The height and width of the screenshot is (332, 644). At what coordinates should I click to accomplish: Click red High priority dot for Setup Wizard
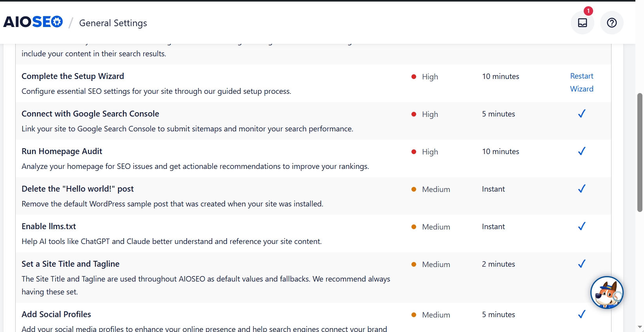coord(413,77)
